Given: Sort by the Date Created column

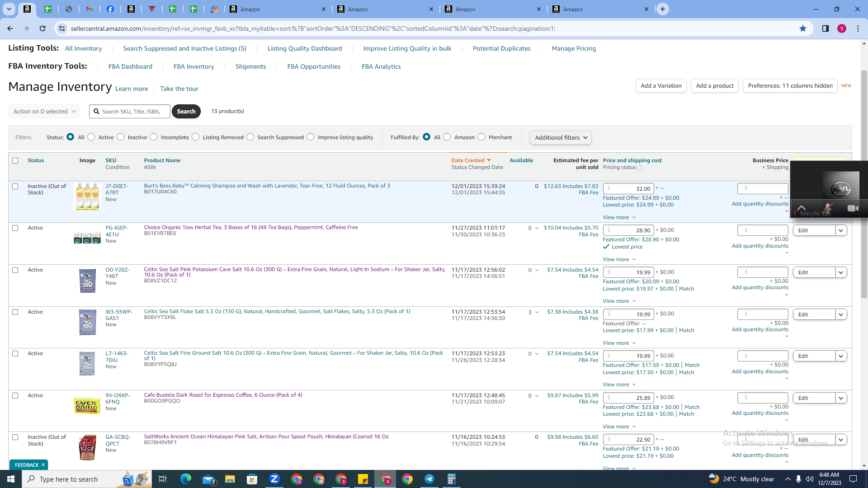Looking at the screenshot, I should 471,160.
